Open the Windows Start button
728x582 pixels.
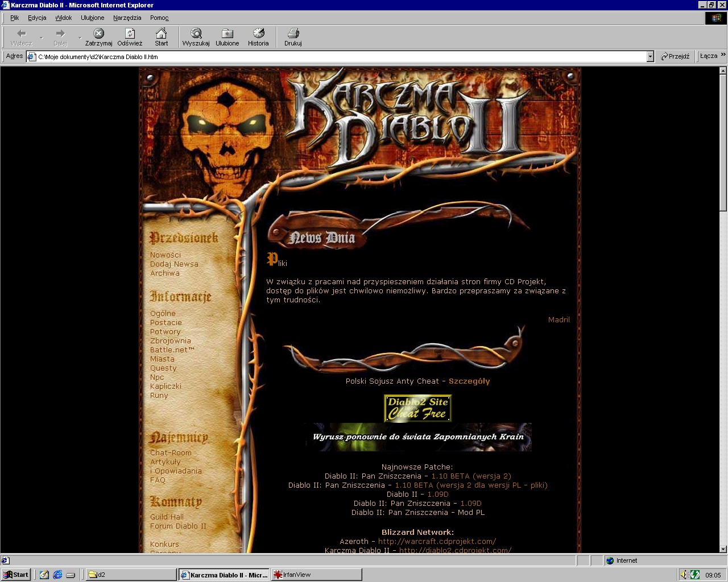15,575
